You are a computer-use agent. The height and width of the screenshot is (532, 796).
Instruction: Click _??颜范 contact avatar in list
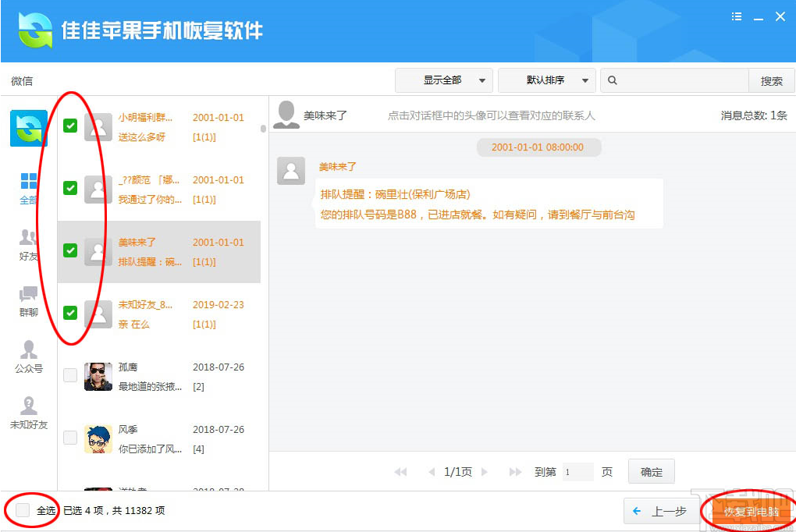pyautogui.click(x=98, y=190)
